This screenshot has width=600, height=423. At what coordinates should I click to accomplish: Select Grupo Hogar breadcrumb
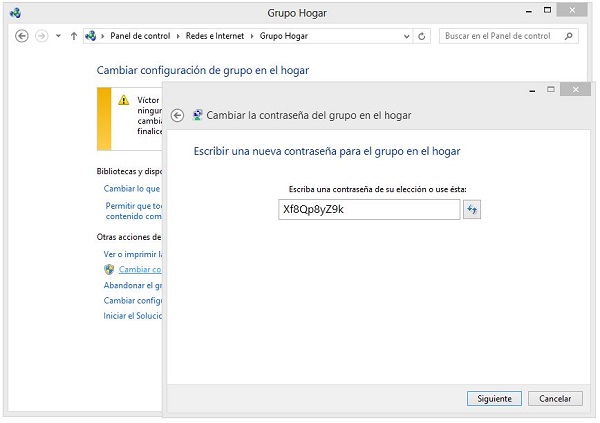point(284,36)
